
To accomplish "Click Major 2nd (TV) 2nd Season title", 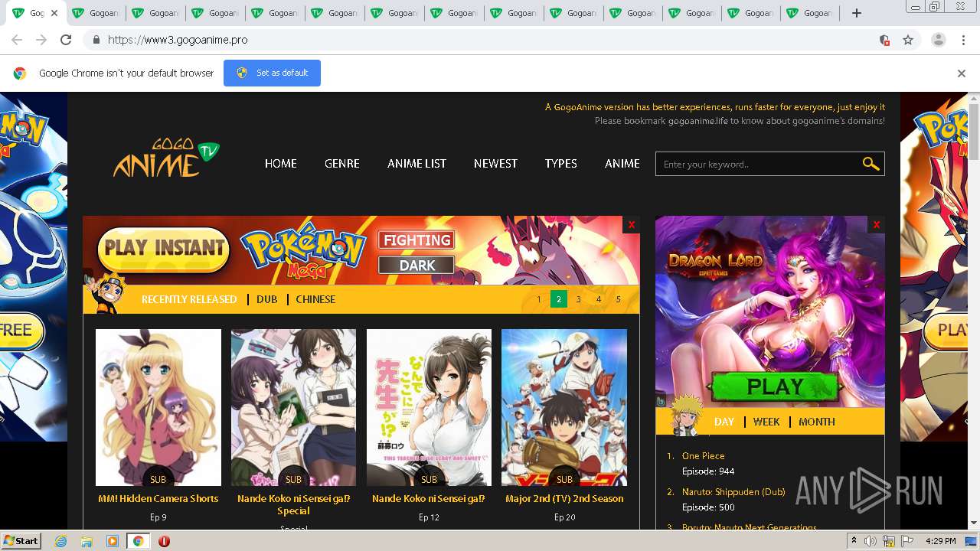I will 564,498.
